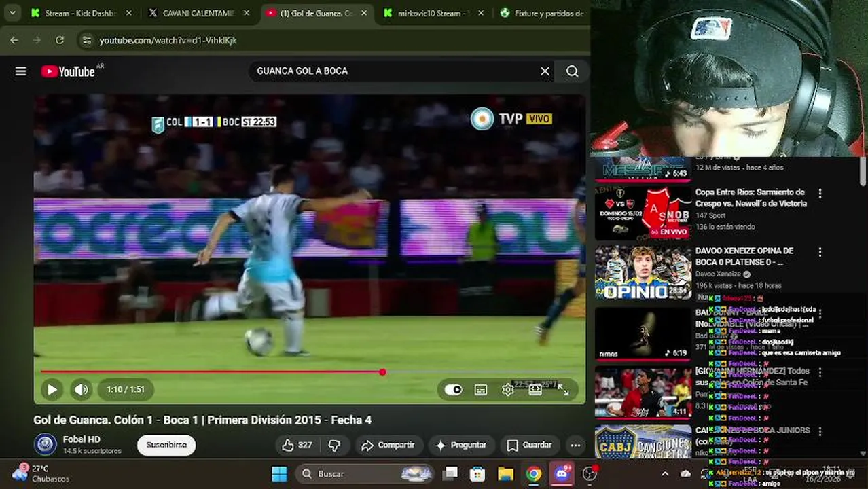Open the CABJ Canciones video thumbnail

[643, 441]
